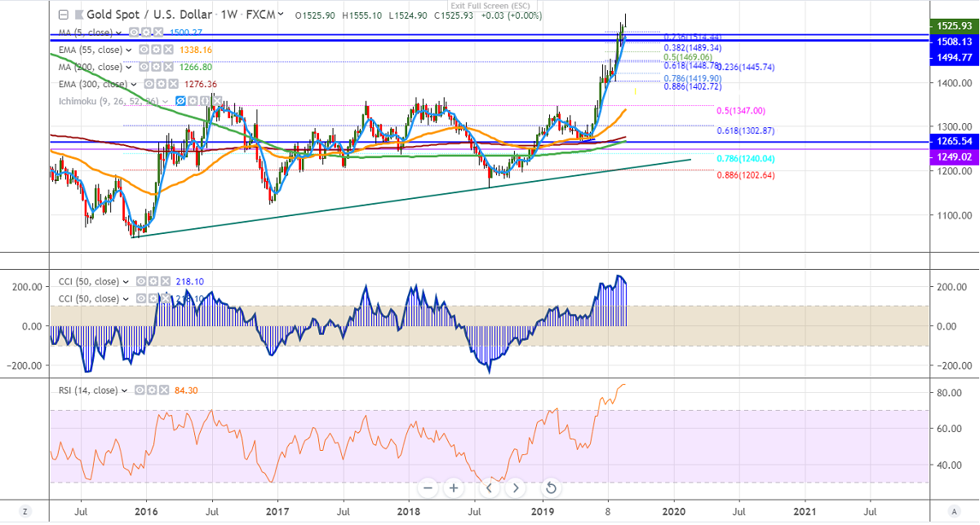
Task: Hide the EMA (55, close) indicator
Action: (x=144, y=50)
